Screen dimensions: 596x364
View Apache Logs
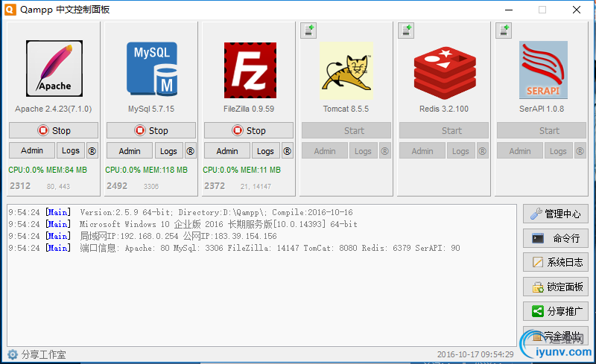point(71,151)
